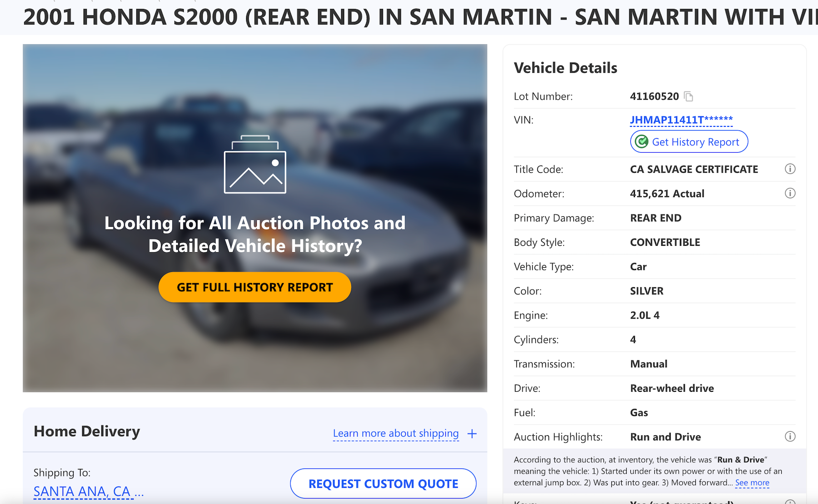Click the Home Delivery section heading

pos(87,431)
